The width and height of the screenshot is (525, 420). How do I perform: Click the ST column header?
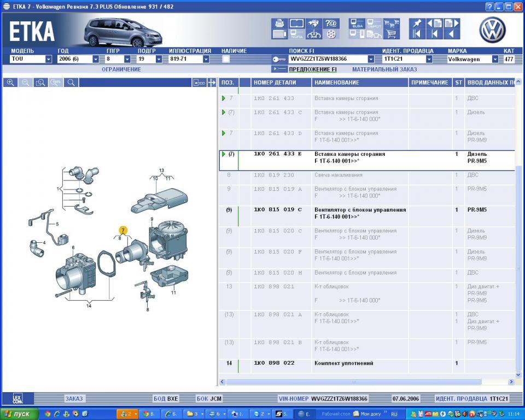pyautogui.click(x=458, y=83)
